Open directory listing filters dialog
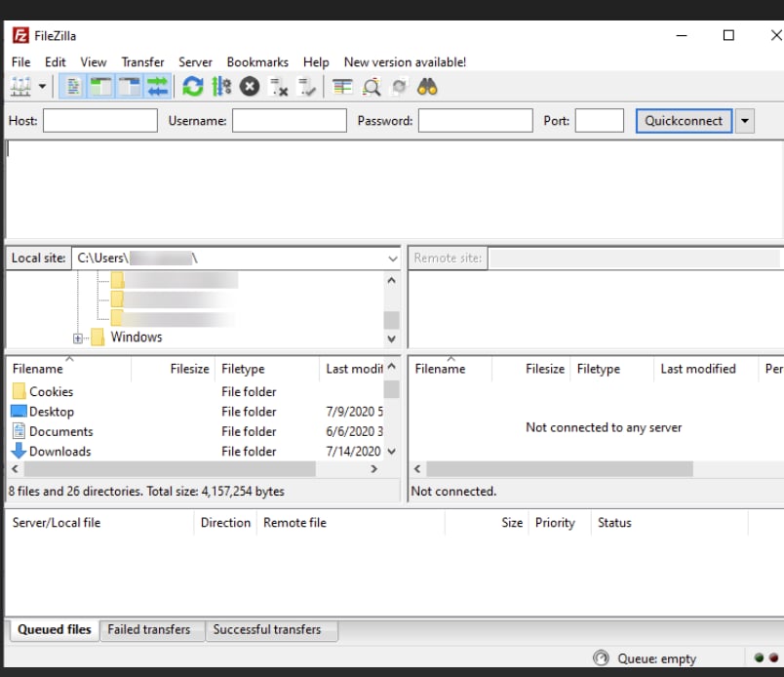Image resolution: width=784 pixels, height=677 pixels. [x=342, y=87]
